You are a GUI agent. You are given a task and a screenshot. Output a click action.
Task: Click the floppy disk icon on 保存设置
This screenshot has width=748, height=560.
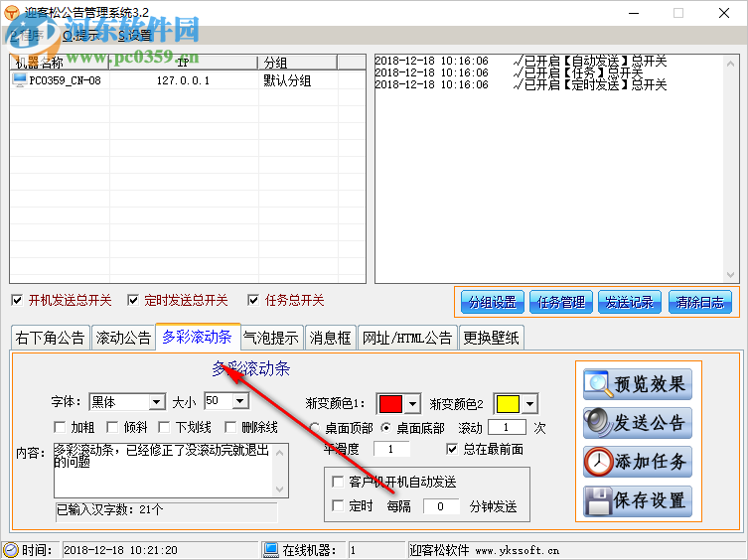tap(599, 500)
